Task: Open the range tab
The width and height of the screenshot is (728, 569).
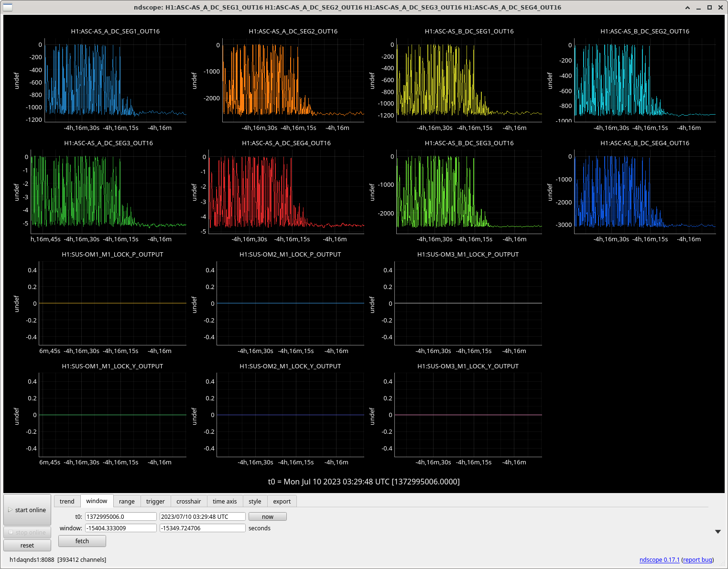Action: [127, 501]
